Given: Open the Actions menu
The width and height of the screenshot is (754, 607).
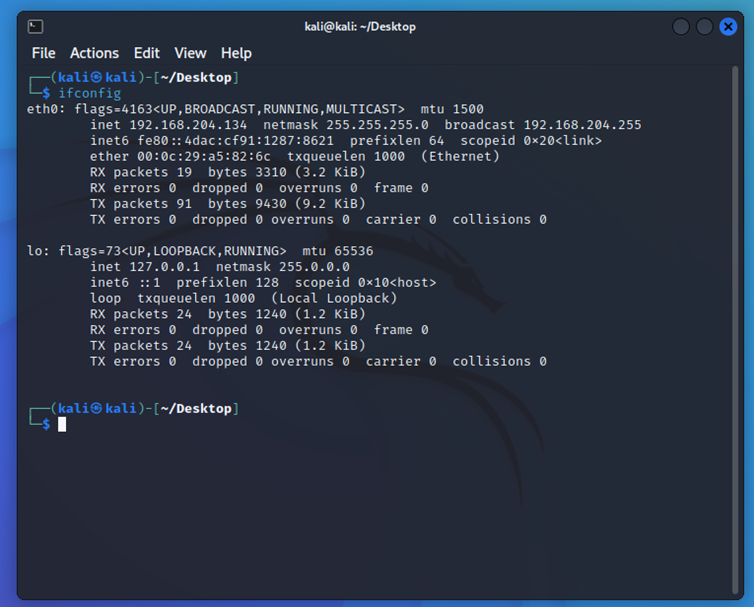Looking at the screenshot, I should click(x=94, y=53).
